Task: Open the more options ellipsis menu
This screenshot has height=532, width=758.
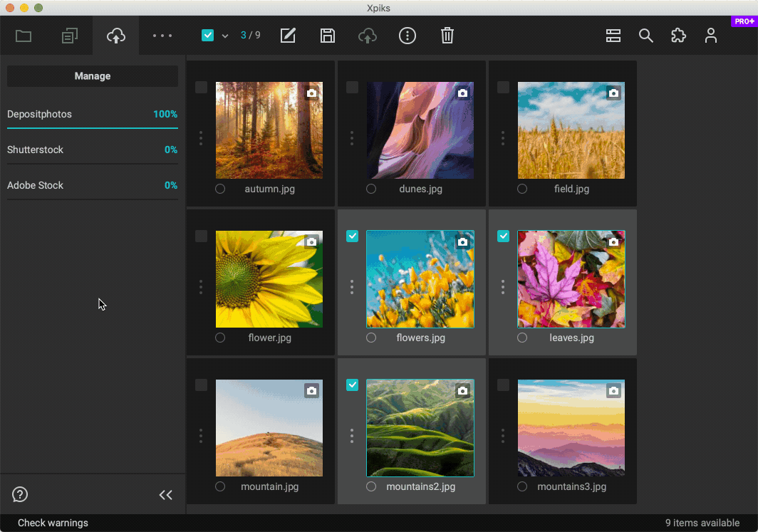Action: (162, 36)
